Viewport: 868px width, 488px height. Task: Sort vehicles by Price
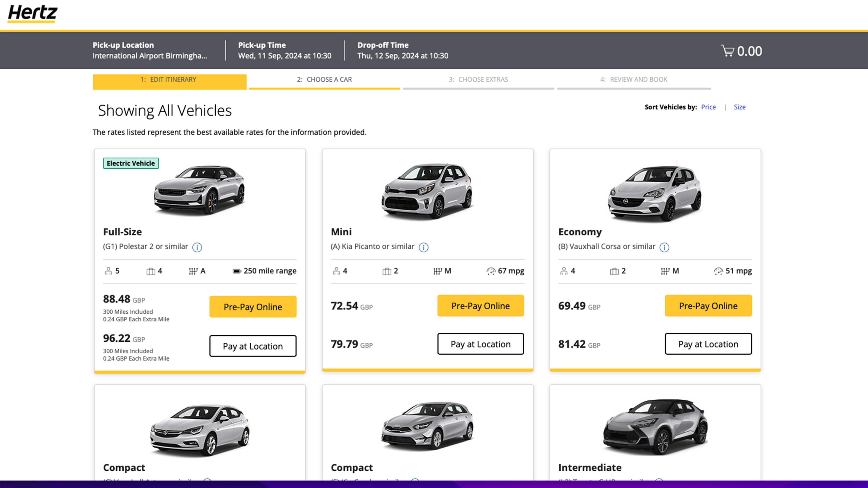click(x=708, y=107)
